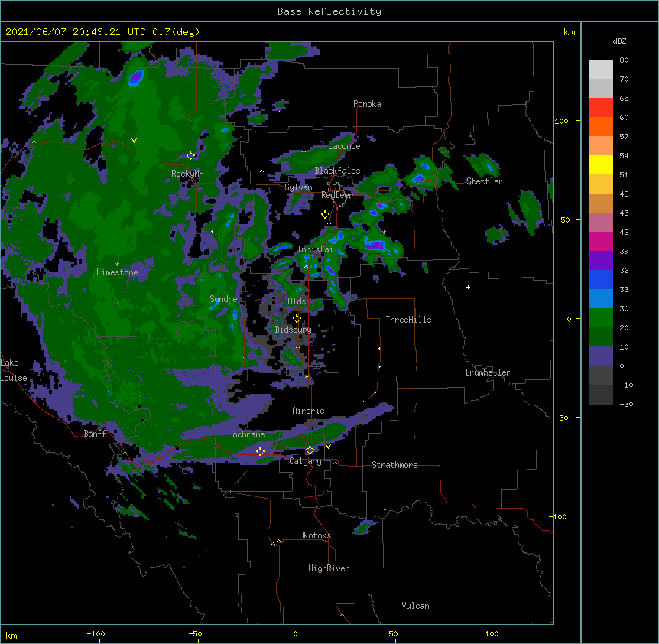Click the km unit label in the top-right corner

tap(569, 32)
